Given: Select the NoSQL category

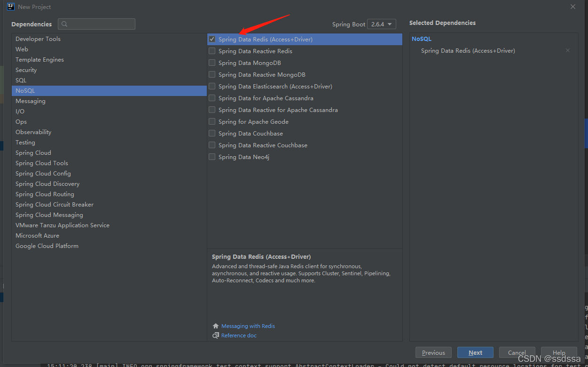Looking at the screenshot, I should (x=109, y=91).
